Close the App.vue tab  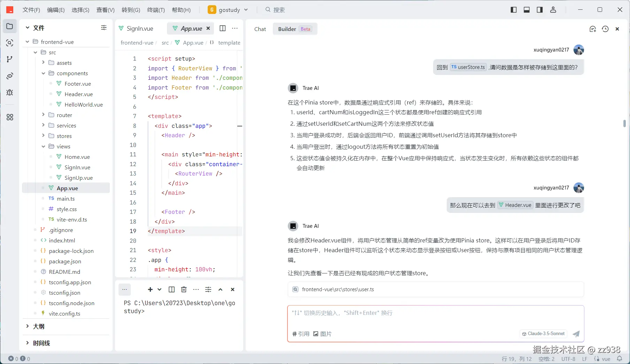tap(208, 28)
